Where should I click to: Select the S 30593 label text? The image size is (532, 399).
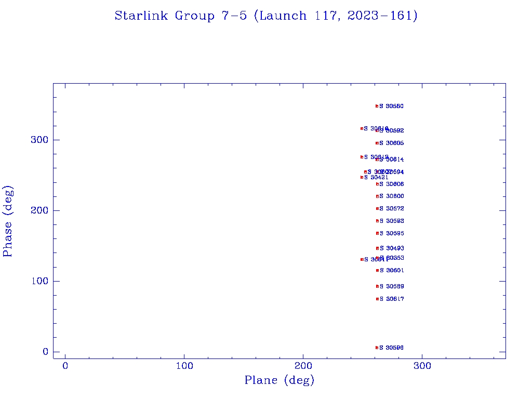(x=392, y=221)
